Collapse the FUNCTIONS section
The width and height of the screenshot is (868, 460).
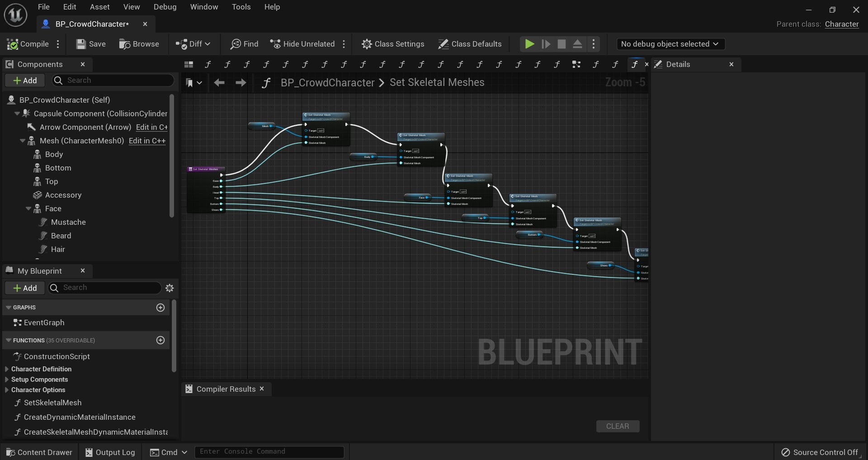click(8, 340)
